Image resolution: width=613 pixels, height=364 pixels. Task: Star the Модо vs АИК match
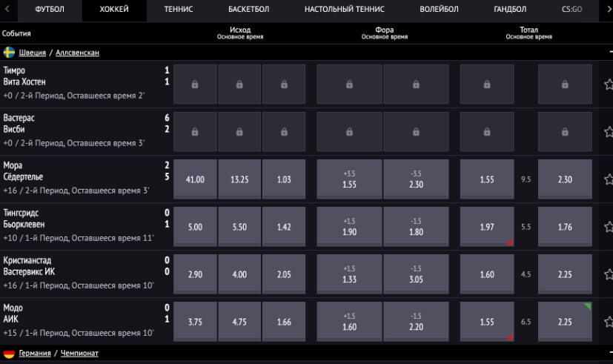coord(609,322)
